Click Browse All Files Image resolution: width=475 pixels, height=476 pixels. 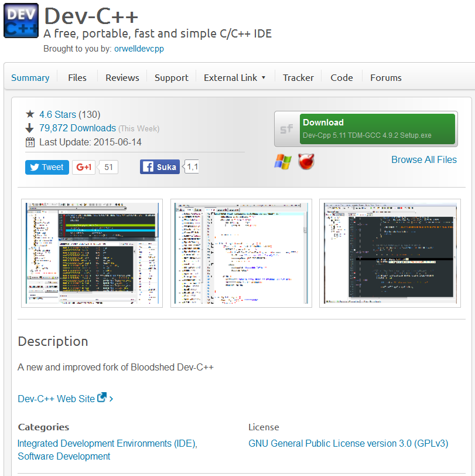(x=423, y=159)
